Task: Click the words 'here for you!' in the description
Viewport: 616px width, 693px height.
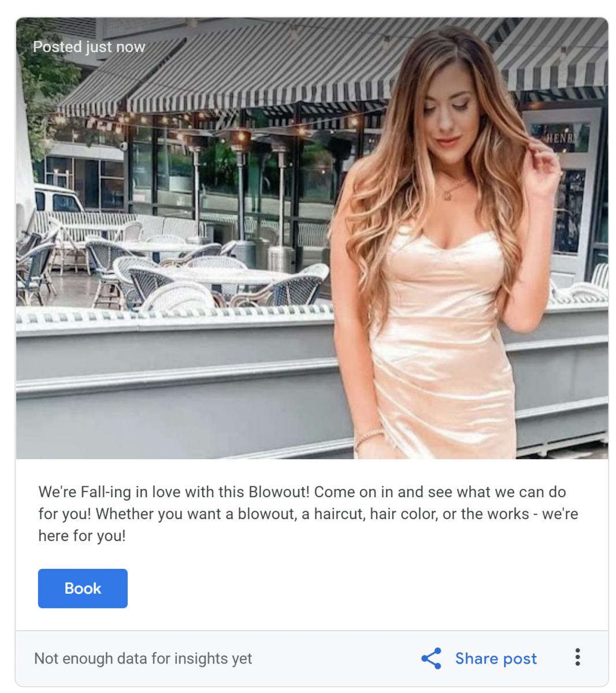Action: pos(81,536)
